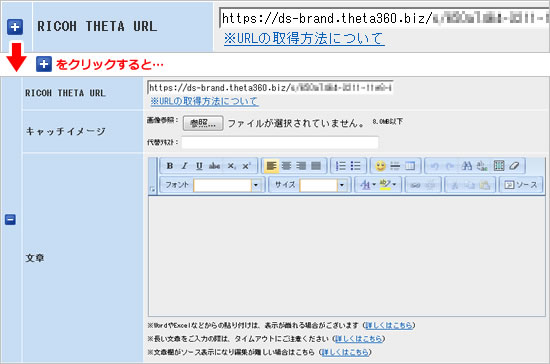Open ※URLの取得方法について link in expanded form

[204, 101]
